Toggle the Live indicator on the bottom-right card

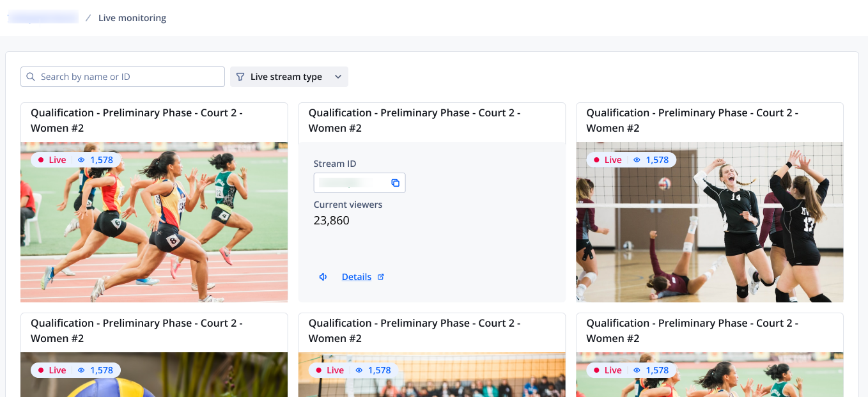(x=614, y=370)
